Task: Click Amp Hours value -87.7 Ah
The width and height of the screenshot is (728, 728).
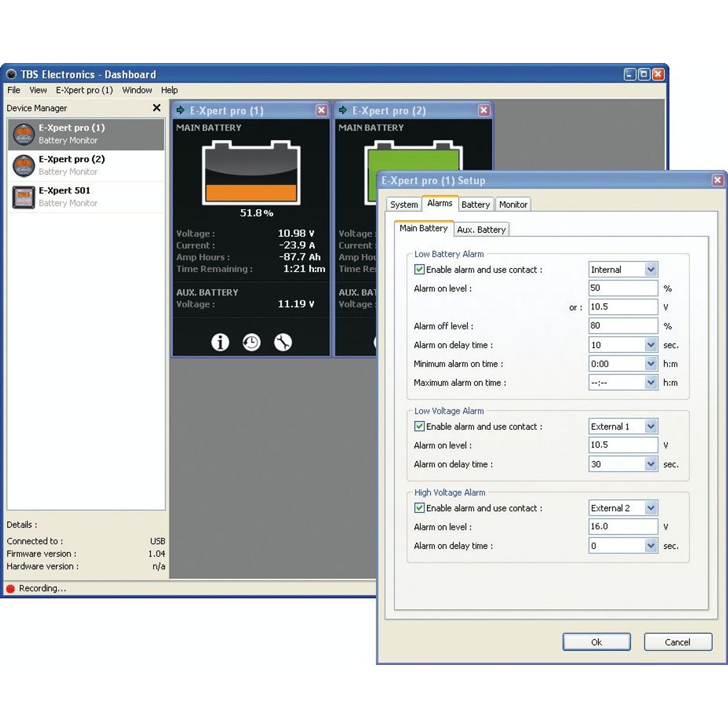Action: pyautogui.click(x=299, y=257)
